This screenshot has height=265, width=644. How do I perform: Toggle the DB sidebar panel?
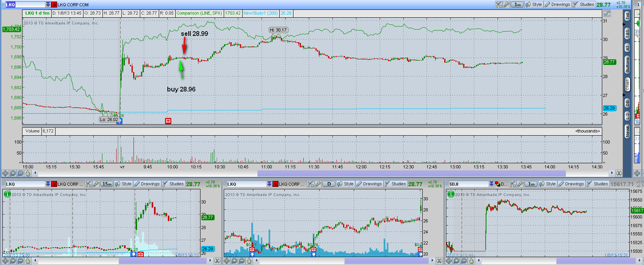(627, 103)
